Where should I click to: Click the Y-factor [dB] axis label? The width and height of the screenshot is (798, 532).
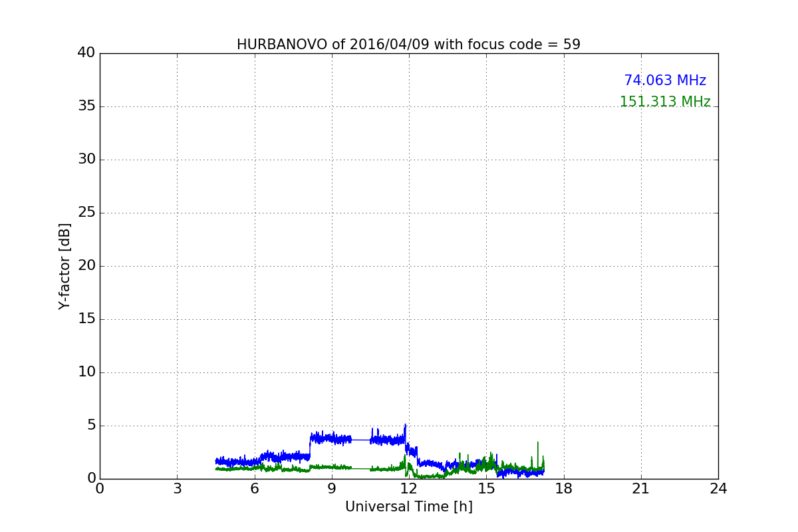(x=65, y=266)
